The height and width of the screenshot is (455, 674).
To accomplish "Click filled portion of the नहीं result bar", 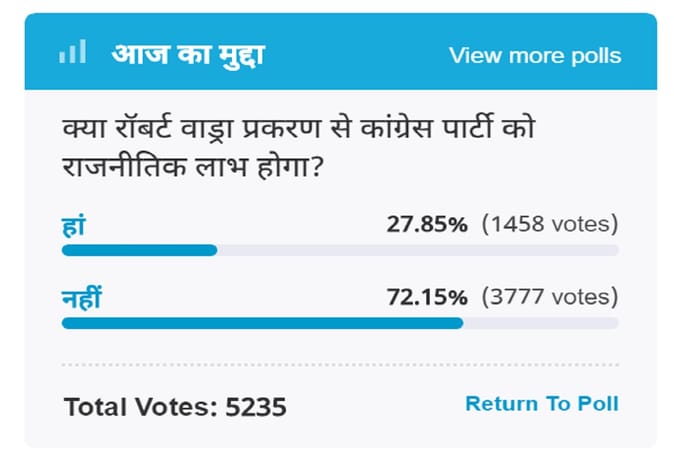I will pyautogui.click(x=262, y=323).
